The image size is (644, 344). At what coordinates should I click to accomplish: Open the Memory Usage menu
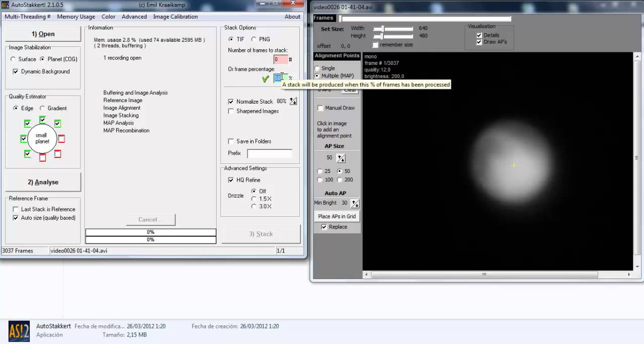pos(76,17)
